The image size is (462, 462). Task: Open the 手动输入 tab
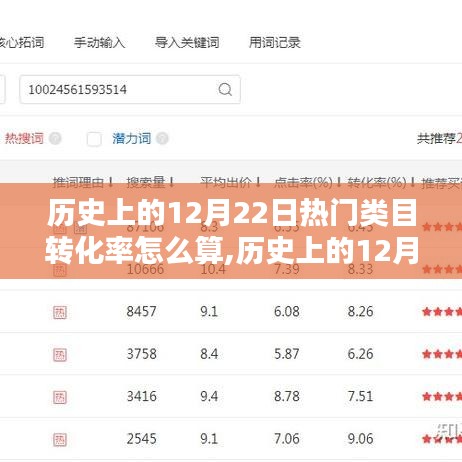pos(99,43)
